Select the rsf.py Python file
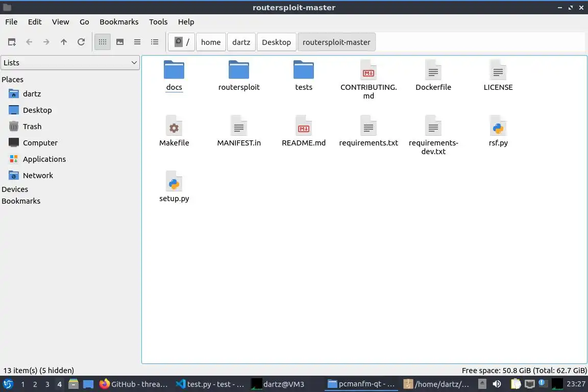 (498, 132)
